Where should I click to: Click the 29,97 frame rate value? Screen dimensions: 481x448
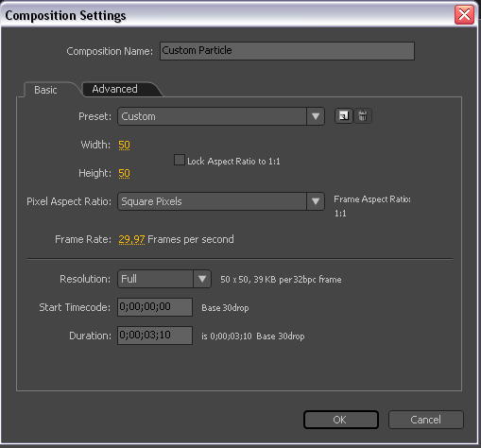[131, 239]
